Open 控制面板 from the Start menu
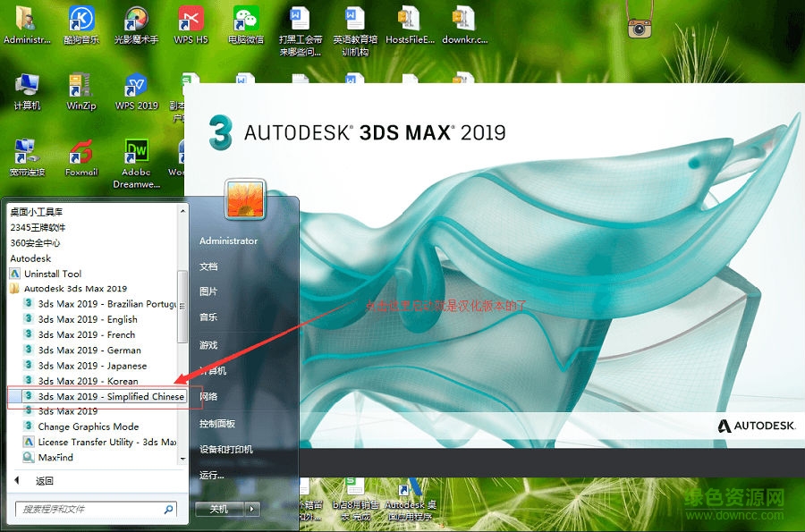 click(x=216, y=423)
